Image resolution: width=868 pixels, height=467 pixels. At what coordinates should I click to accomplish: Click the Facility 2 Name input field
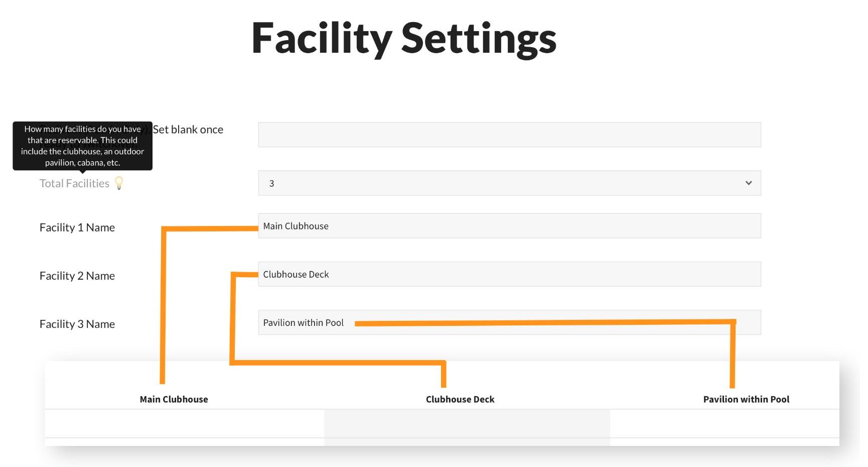[x=509, y=274]
